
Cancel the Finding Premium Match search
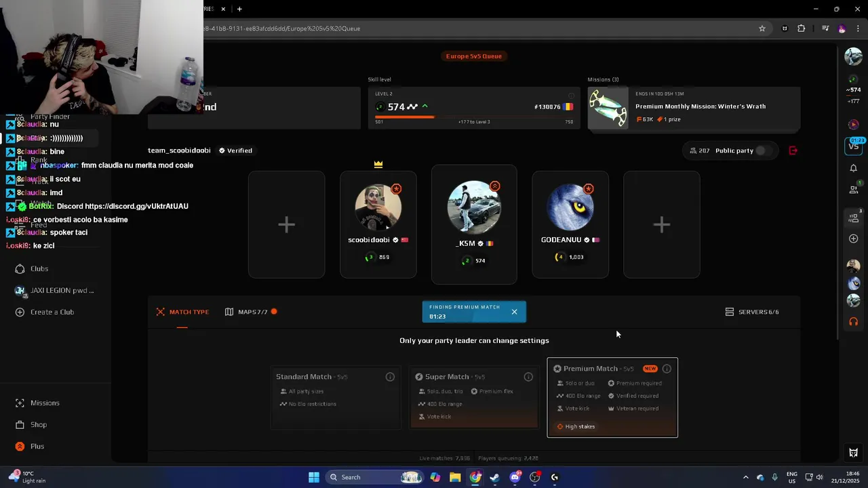click(514, 312)
